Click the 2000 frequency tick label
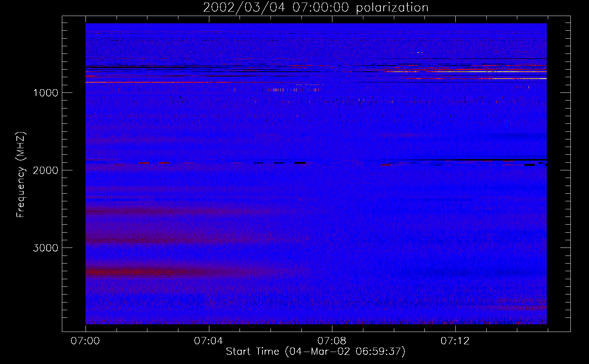 [x=46, y=170]
